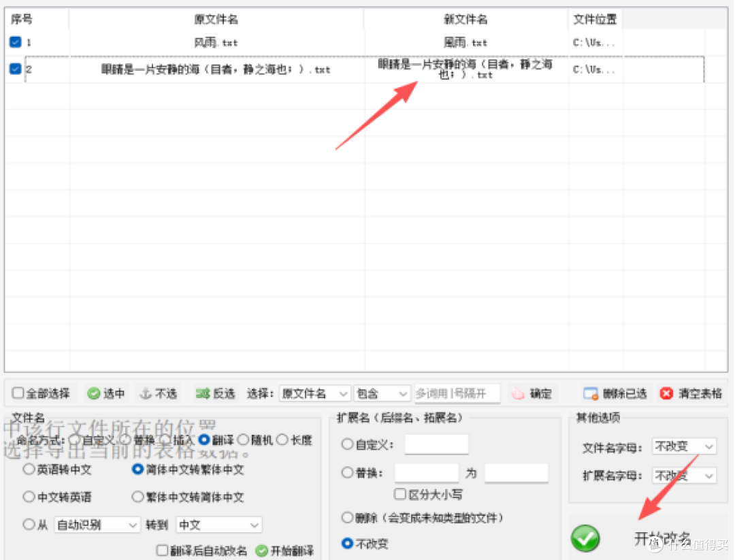Select extension 替换 radio button

[x=347, y=472]
